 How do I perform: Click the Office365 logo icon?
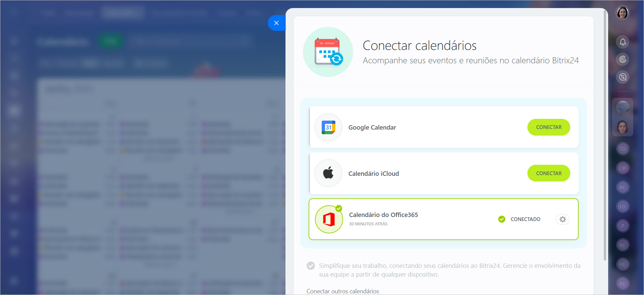tap(329, 219)
